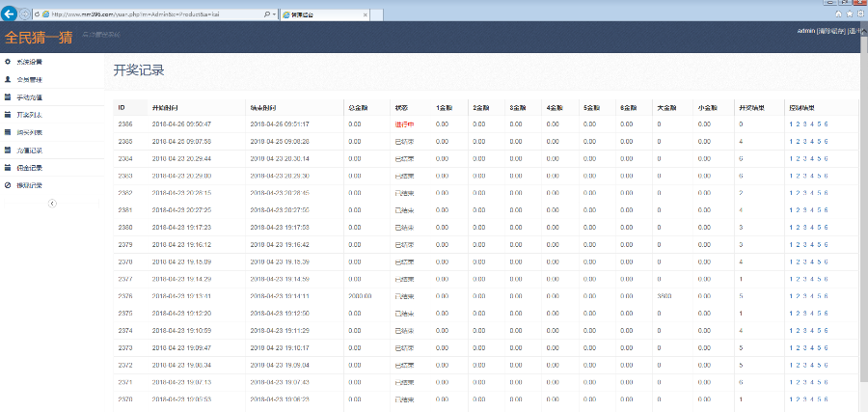The image size is (868, 412).
Task: Click the gear icon beside 系统设置
Action: click(x=8, y=62)
